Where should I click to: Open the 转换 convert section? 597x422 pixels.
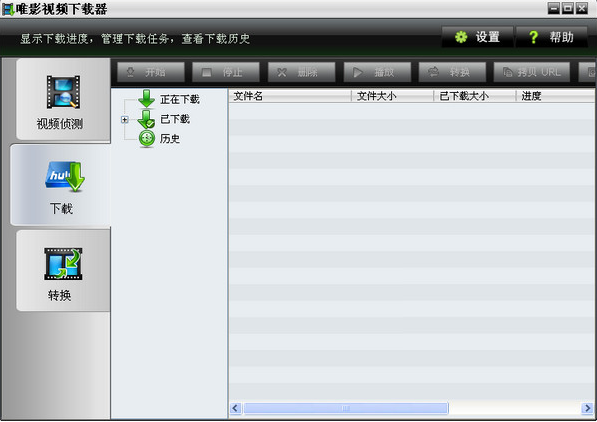point(63,271)
